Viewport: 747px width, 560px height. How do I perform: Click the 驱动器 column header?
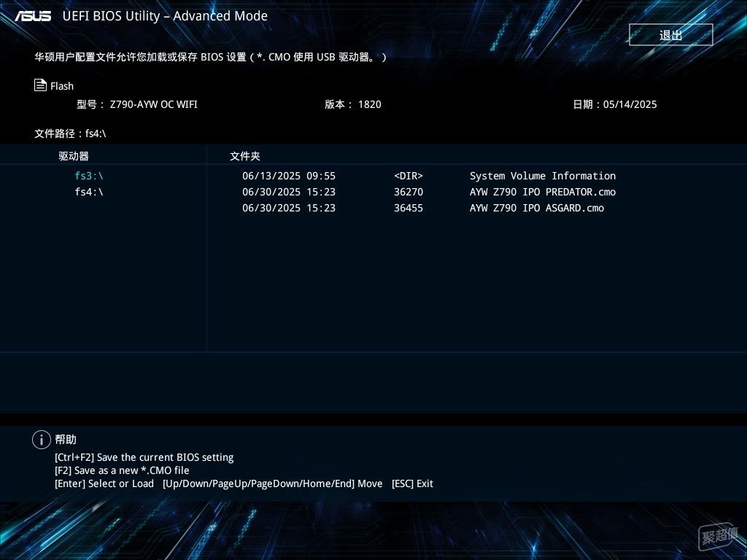tap(74, 156)
